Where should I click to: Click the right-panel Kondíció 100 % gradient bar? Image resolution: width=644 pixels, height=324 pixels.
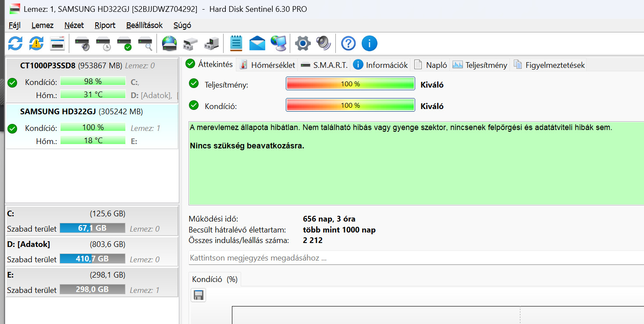pos(350,106)
